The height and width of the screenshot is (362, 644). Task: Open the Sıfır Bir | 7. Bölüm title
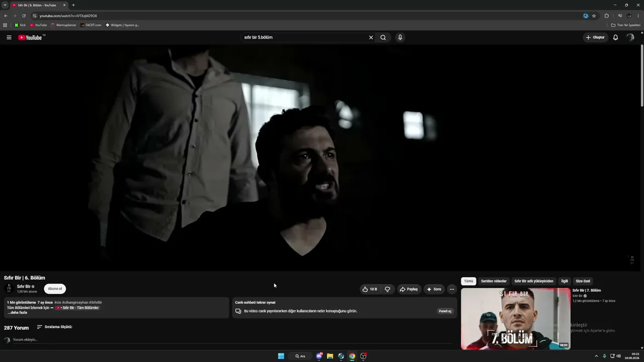tap(587, 291)
